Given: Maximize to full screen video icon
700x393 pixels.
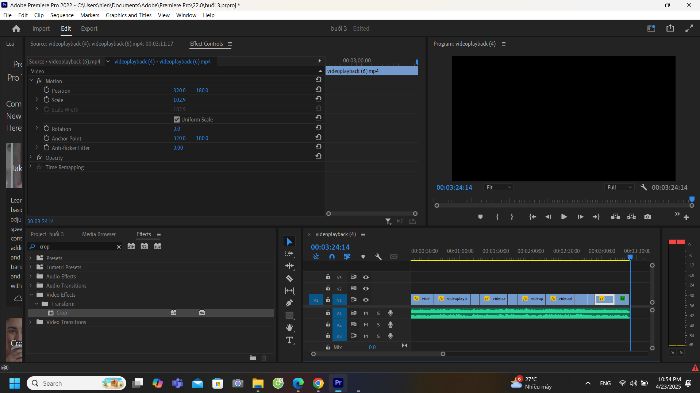Looking at the screenshot, I should (689, 28).
